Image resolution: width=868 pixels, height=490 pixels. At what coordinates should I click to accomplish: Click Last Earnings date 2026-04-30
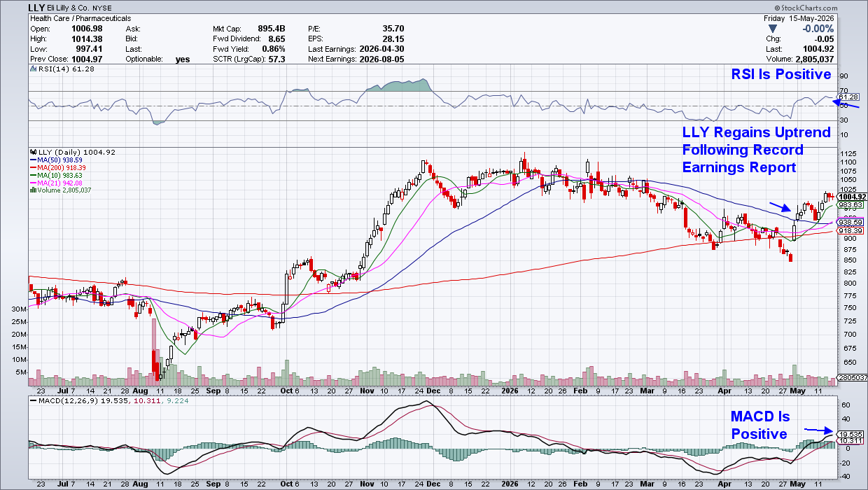(381, 49)
